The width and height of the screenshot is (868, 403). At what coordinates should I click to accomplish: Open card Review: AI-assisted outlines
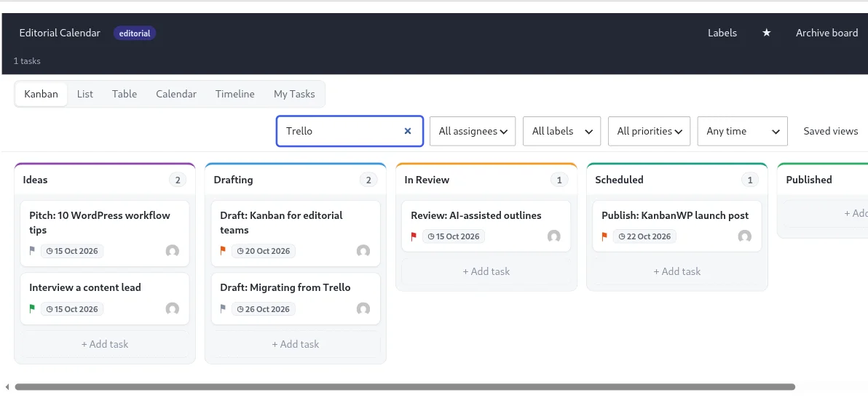[x=486, y=226]
